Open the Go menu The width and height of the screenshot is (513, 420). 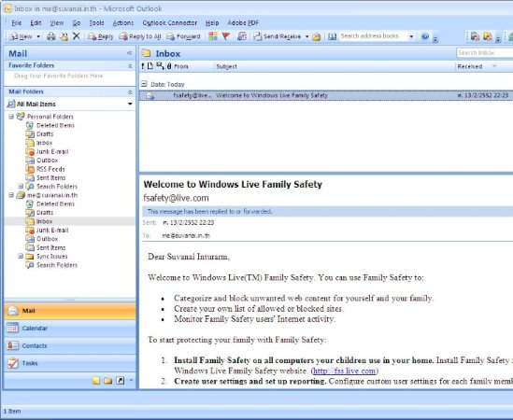coord(77,23)
